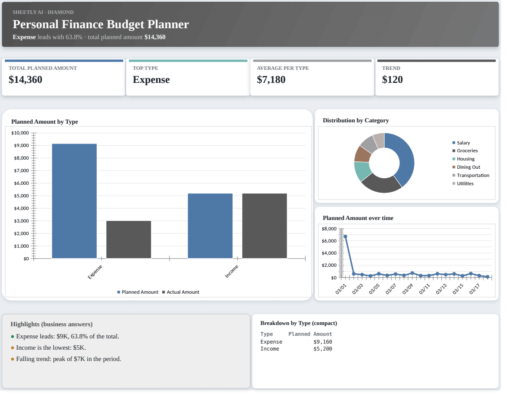Click the Salary legend color swatch

(454, 143)
